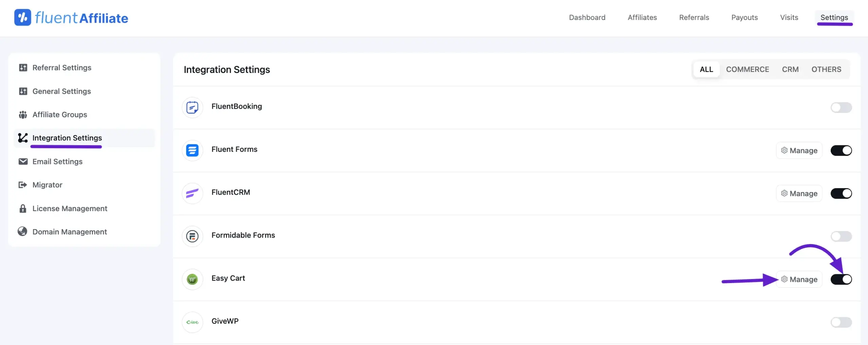Click the Integration Settings connector icon
Viewport: 868px width, 345px height.
pyautogui.click(x=23, y=138)
